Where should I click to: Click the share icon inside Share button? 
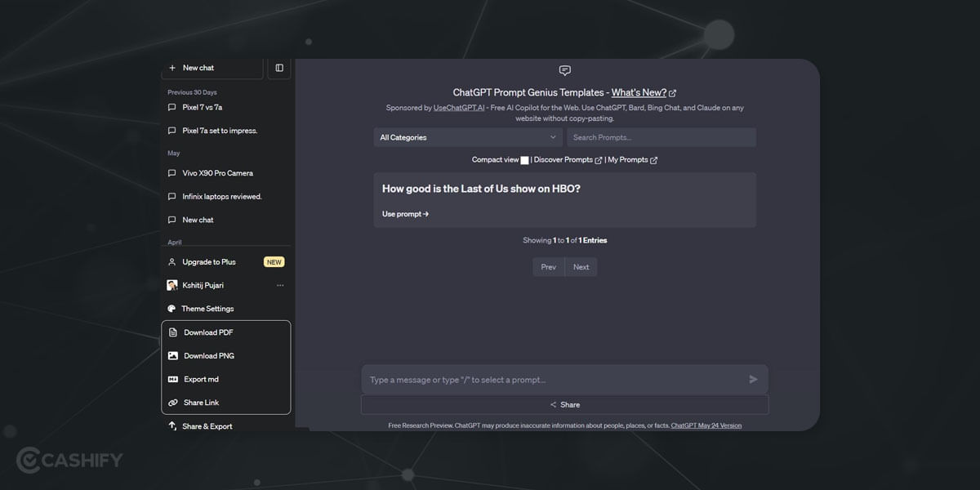click(x=553, y=405)
